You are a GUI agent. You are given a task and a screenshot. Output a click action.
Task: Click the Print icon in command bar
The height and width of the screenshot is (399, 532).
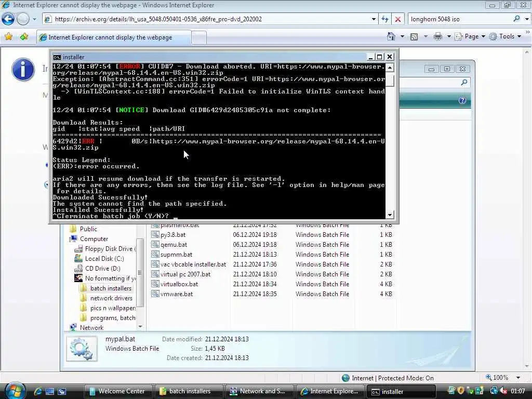point(438,36)
